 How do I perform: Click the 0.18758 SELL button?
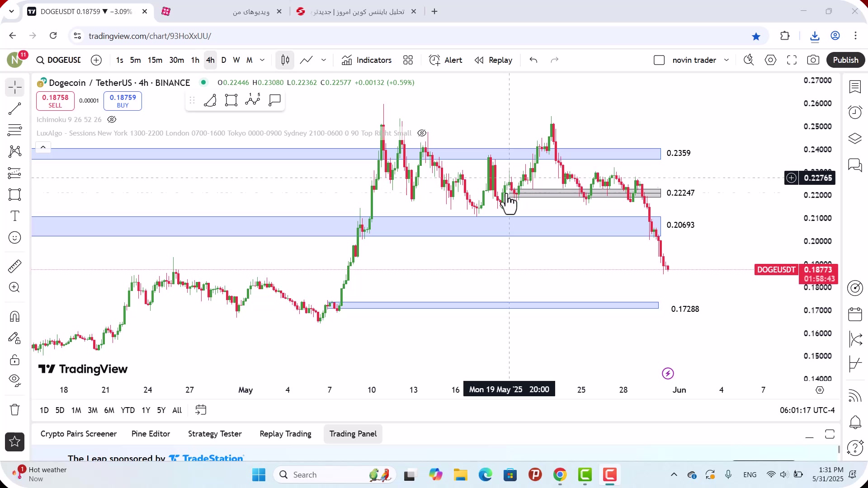click(x=55, y=101)
